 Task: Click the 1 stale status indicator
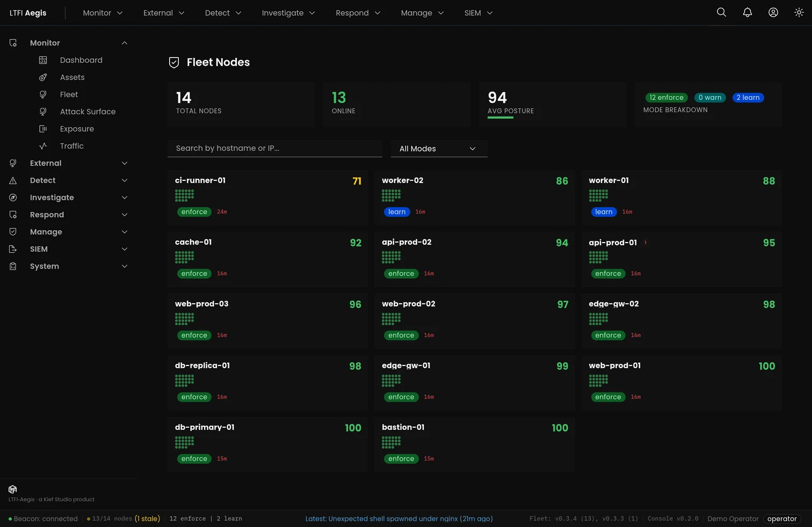[147, 519]
